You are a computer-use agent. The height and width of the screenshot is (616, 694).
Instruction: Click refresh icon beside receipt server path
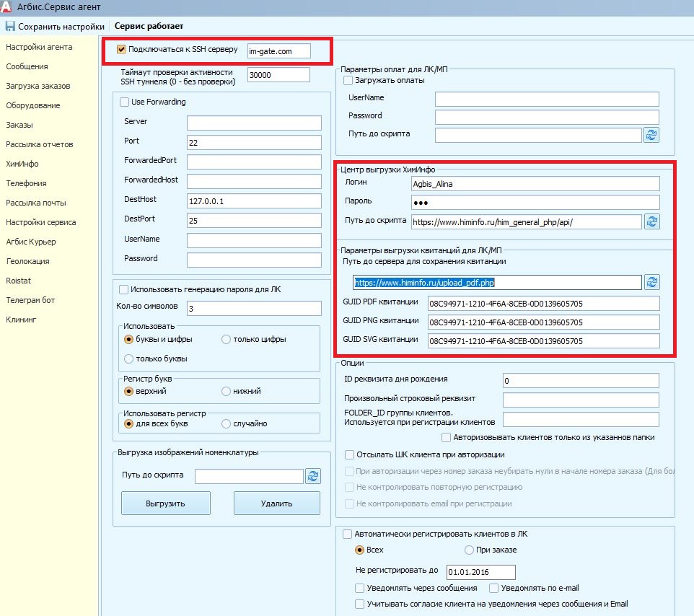[x=651, y=282]
